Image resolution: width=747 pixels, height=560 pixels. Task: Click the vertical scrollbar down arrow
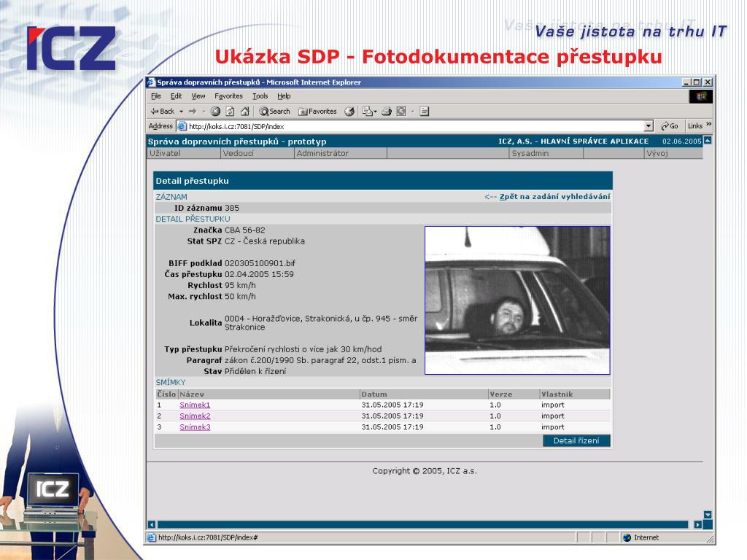coord(708,515)
